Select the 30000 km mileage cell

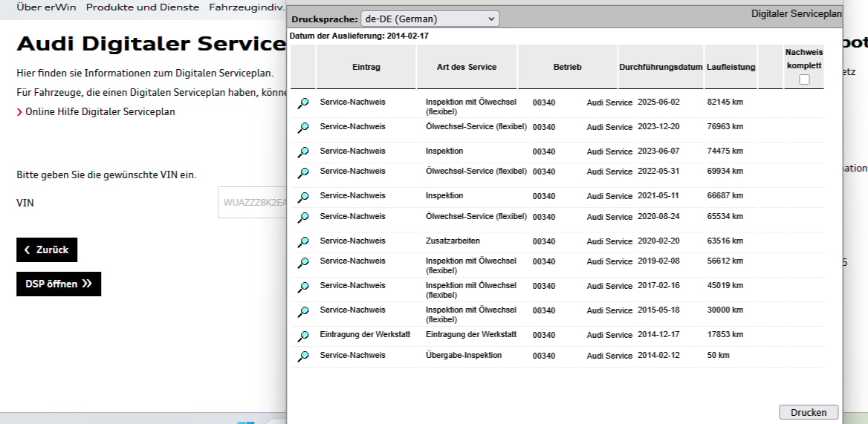click(x=725, y=310)
